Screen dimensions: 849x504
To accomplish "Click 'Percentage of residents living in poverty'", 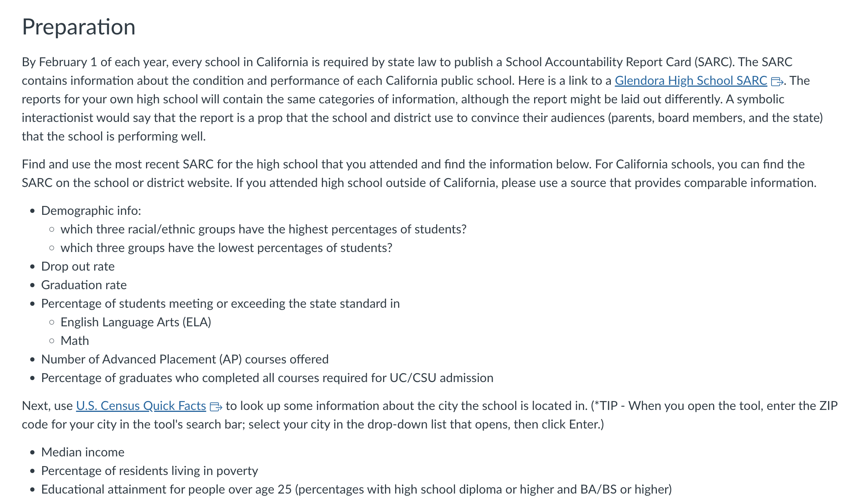I will tap(150, 471).
